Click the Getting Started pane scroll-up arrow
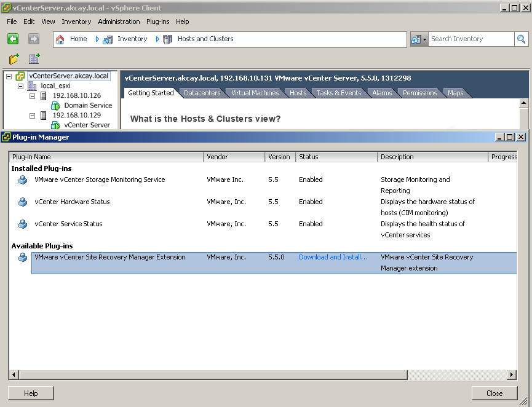 point(523,103)
